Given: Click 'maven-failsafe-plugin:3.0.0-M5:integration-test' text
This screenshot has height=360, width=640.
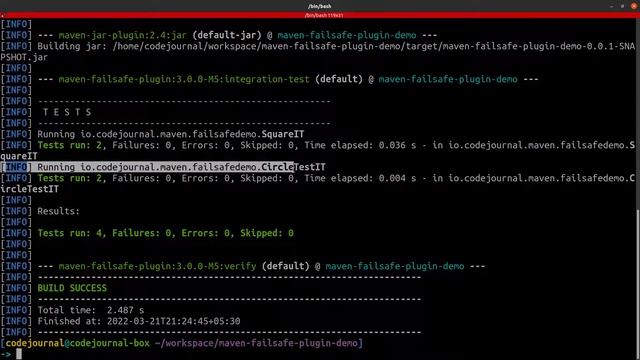Looking at the screenshot, I should pos(184,79).
